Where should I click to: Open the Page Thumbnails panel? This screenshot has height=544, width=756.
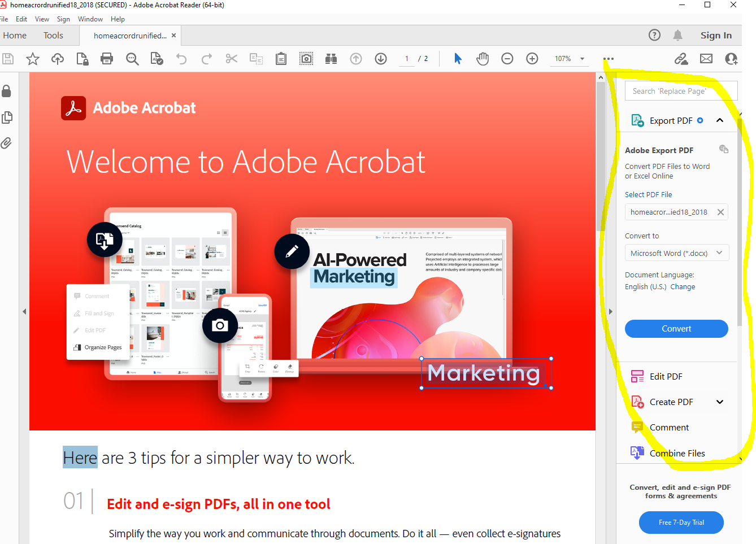[7, 117]
